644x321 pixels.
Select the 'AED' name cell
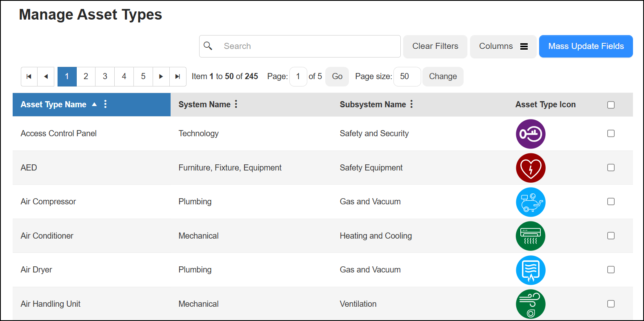(29, 168)
